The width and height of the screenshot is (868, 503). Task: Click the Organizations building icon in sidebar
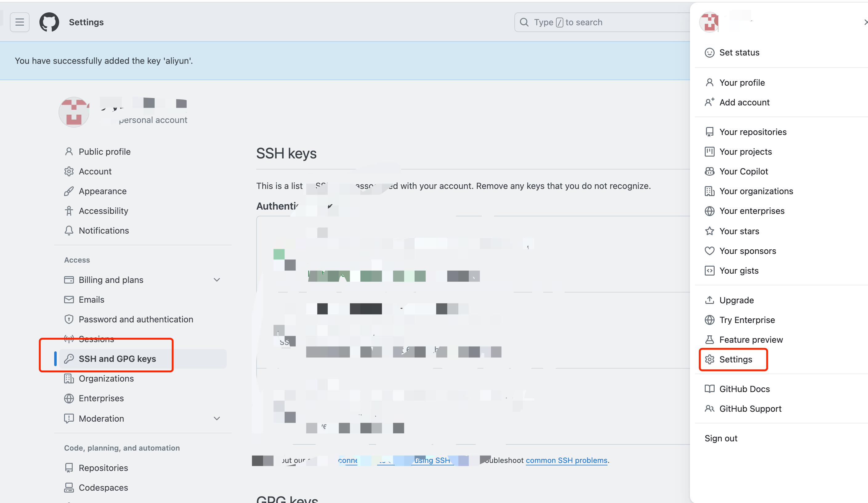pos(69,378)
